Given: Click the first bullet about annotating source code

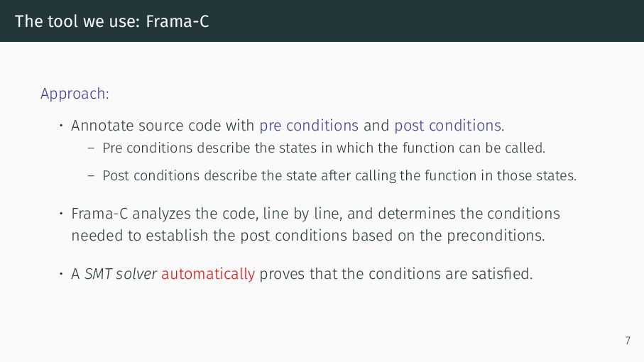Looking at the screenshot, I should coord(288,126).
